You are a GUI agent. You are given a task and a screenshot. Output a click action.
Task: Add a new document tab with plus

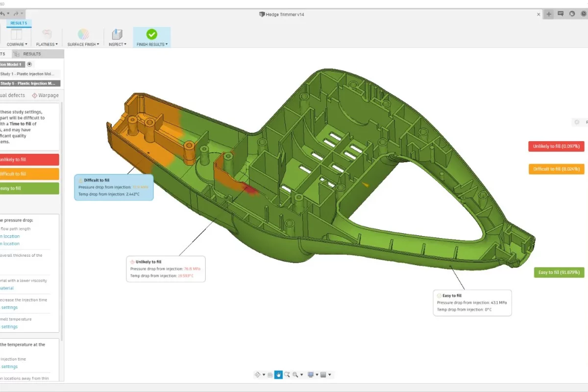pos(549,14)
